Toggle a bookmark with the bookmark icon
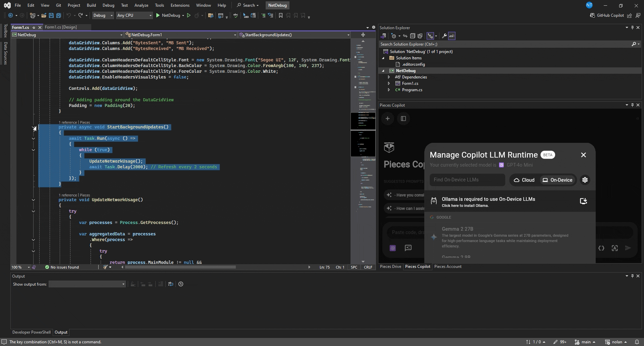644x346 pixels. [281, 15]
